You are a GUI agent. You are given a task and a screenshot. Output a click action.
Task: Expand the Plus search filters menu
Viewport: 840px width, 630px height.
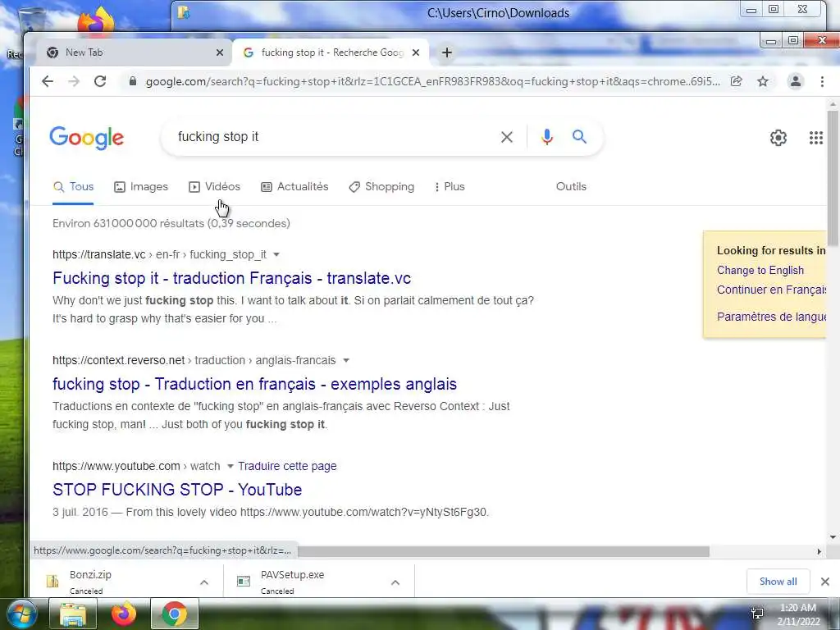tap(450, 186)
